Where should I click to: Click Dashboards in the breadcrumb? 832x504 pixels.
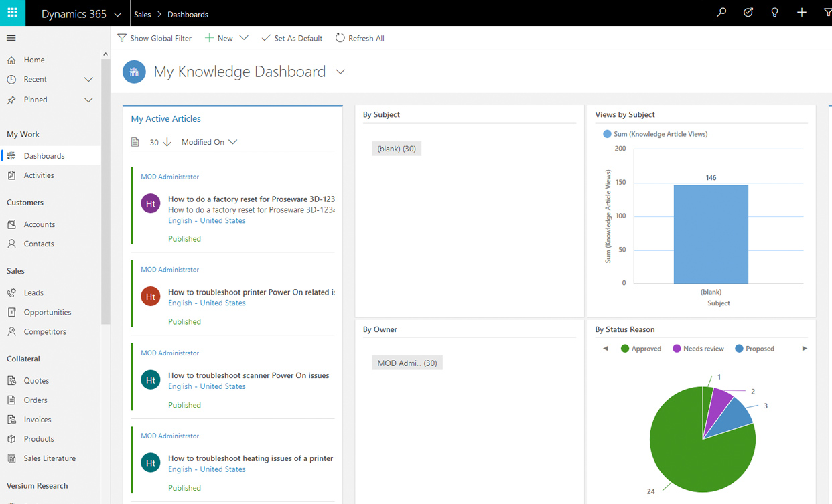188,14
